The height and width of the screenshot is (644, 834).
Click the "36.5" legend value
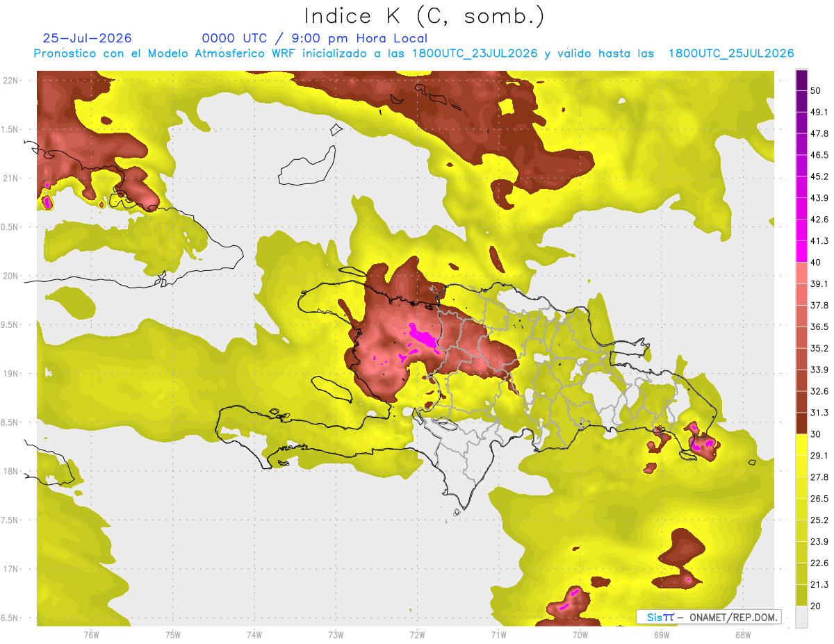tap(819, 327)
